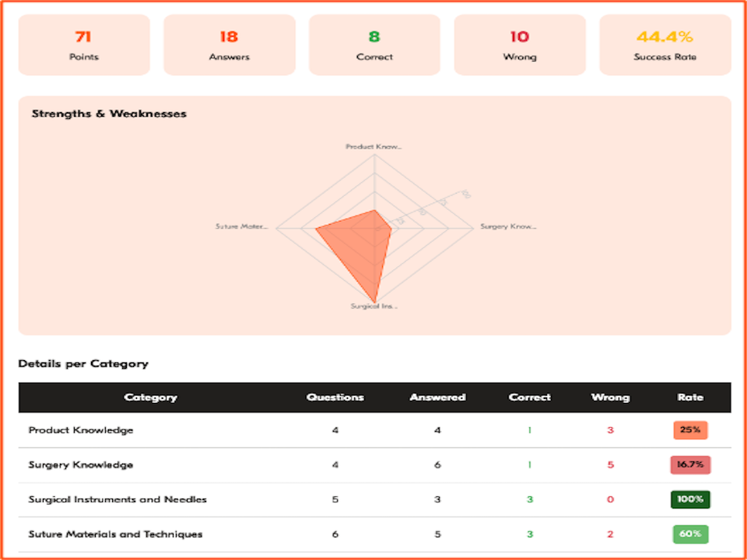The height and width of the screenshot is (560, 747).
Task: Click Surgery Knowledge's Correct value 1
Action: click(530, 465)
